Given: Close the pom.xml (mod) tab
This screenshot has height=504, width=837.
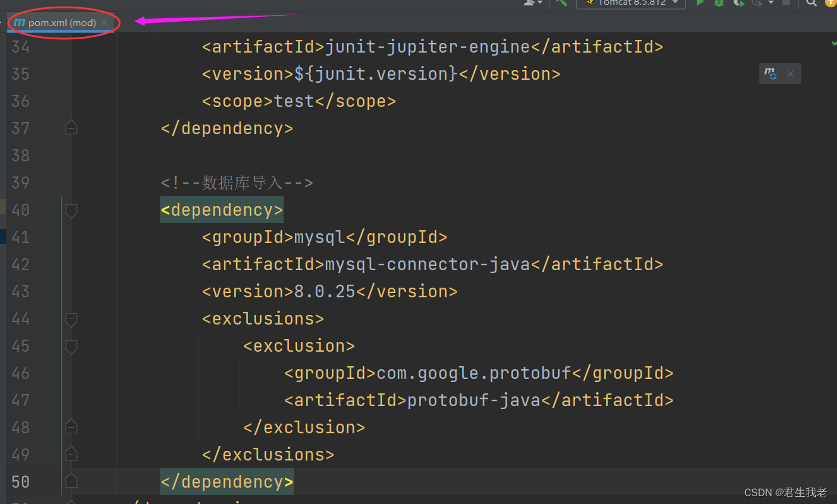Looking at the screenshot, I should pyautogui.click(x=105, y=22).
